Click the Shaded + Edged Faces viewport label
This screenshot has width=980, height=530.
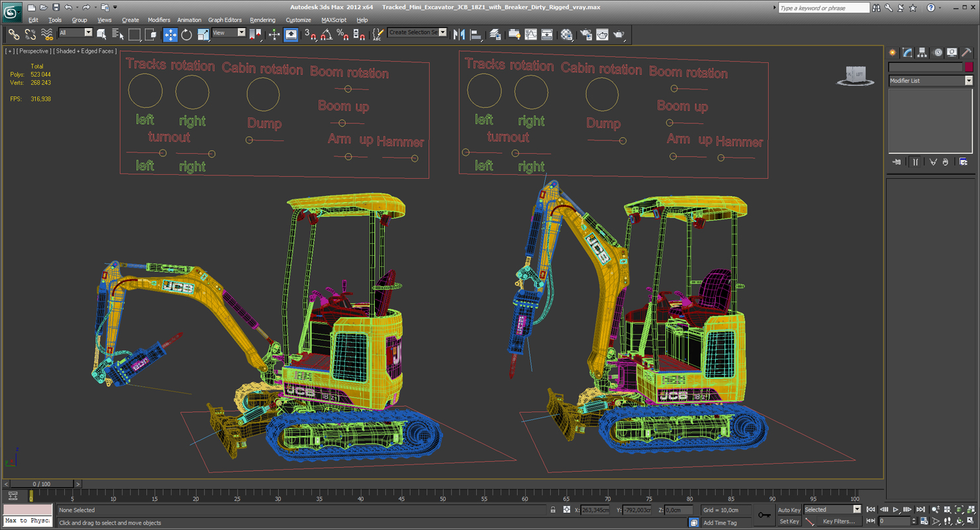click(x=86, y=51)
